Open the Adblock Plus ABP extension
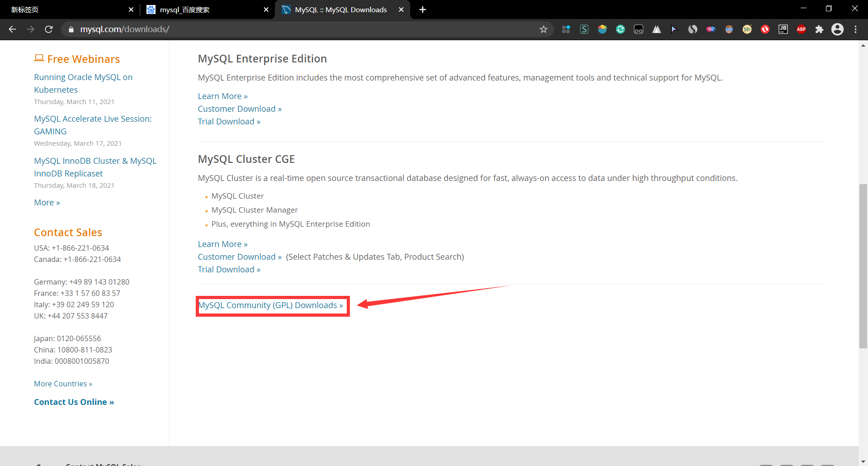This screenshot has height=466, width=868. click(801, 29)
